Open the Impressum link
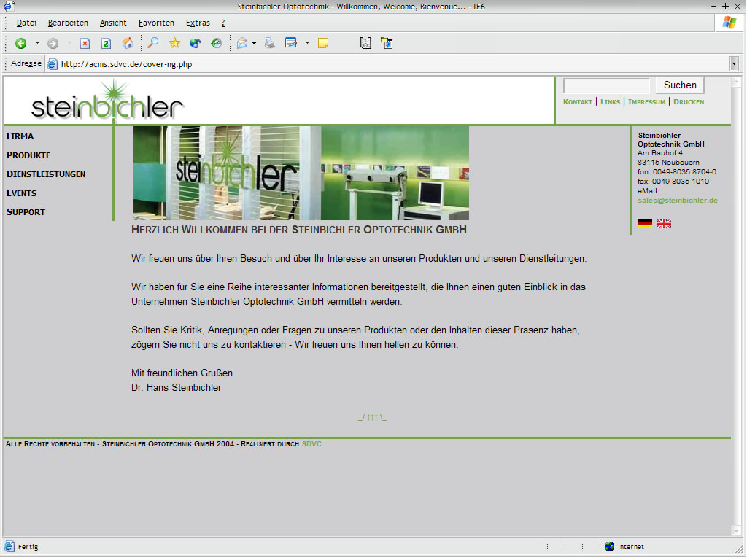Image resolution: width=747 pixels, height=560 pixels. click(x=646, y=102)
